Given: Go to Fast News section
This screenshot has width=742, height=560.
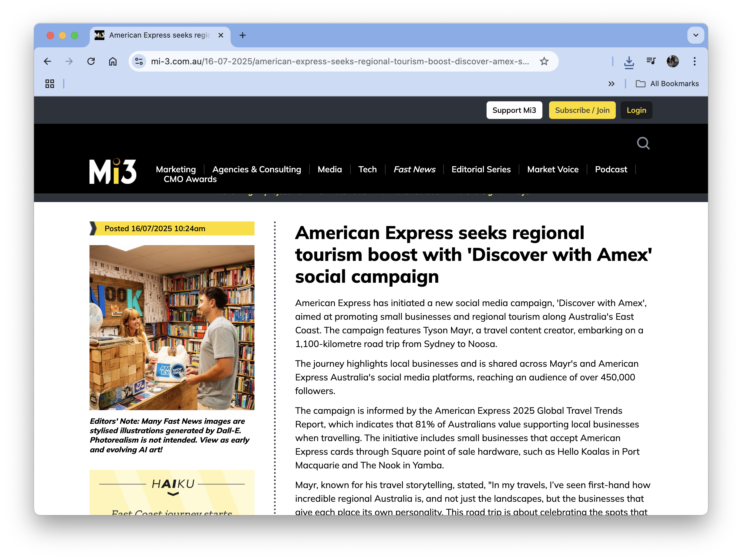Looking at the screenshot, I should point(415,170).
